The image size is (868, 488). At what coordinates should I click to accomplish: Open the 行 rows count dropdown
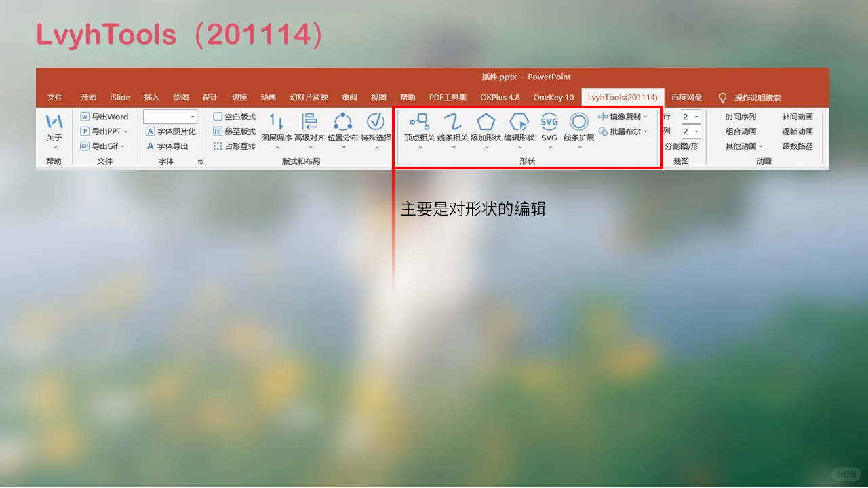pyautogui.click(x=696, y=117)
